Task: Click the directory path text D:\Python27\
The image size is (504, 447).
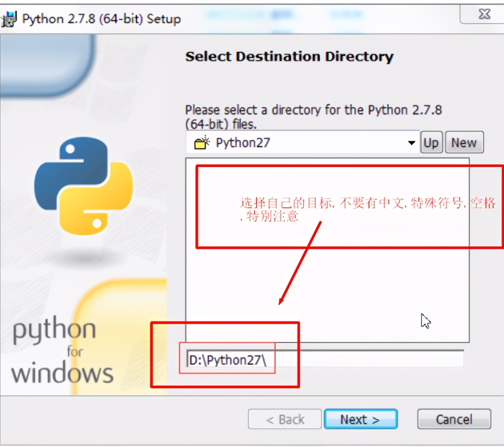Action: point(228,359)
